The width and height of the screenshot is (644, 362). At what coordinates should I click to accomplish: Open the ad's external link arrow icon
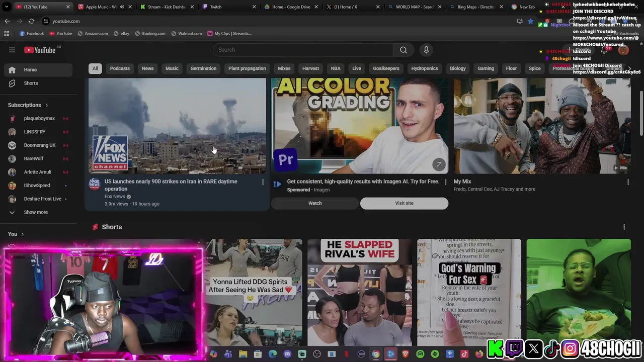[439, 164]
